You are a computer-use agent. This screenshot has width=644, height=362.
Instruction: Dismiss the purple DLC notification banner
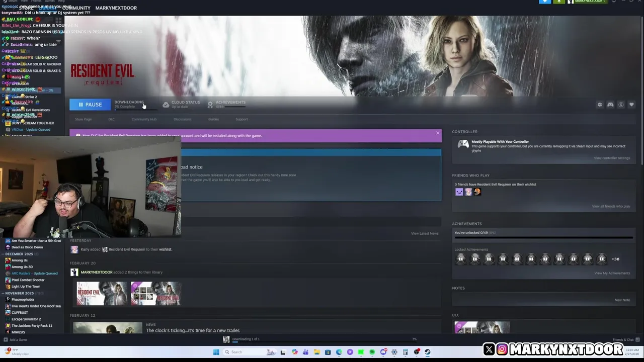pyautogui.click(x=438, y=133)
